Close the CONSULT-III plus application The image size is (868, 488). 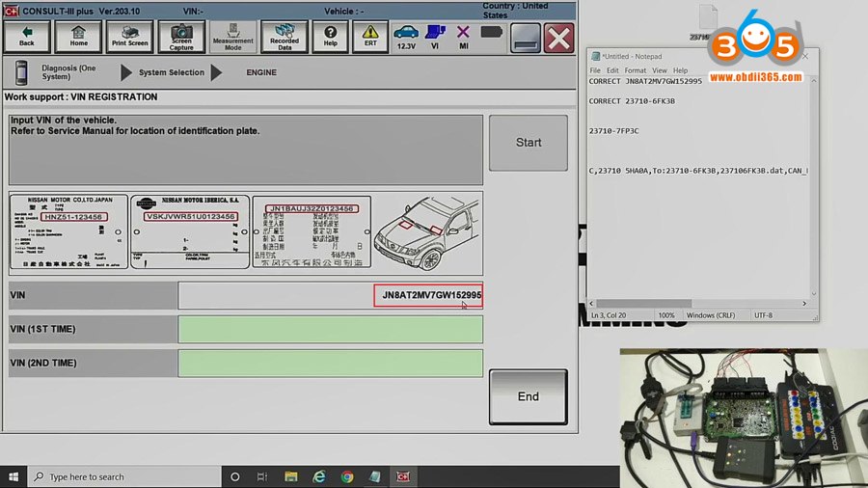(558, 39)
